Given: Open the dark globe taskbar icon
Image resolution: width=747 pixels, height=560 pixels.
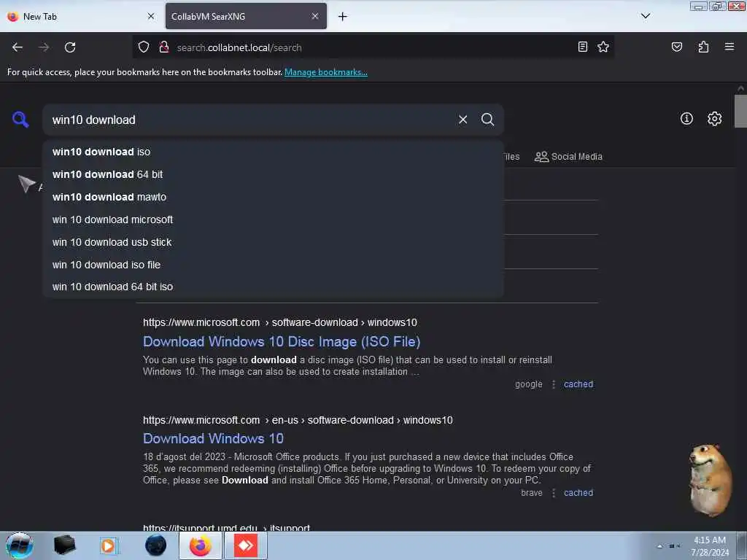Looking at the screenshot, I should pos(155,545).
